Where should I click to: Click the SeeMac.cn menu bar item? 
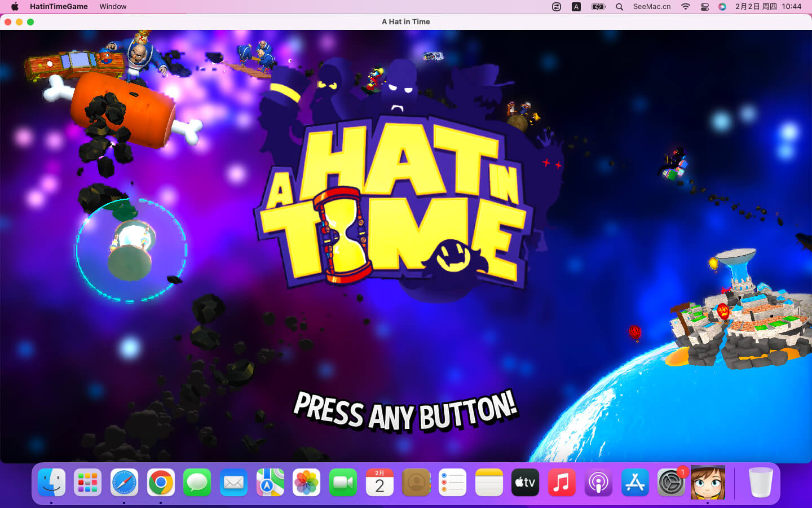pos(651,7)
